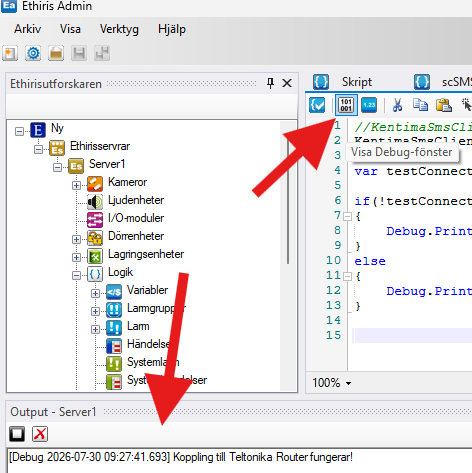Select Lagringsenheter in the tree
The image size is (472, 473).
pyautogui.click(x=146, y=254)
